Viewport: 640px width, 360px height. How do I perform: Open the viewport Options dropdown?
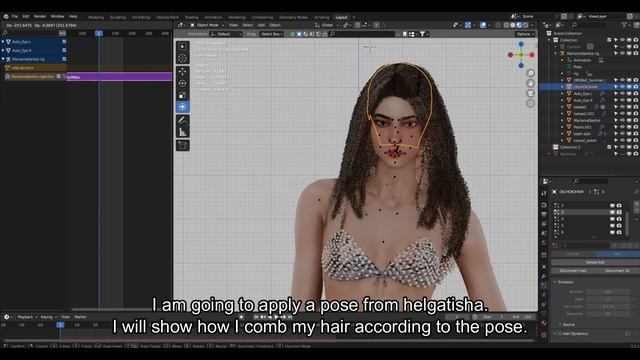pyautogui.click(x=524, y=34)
